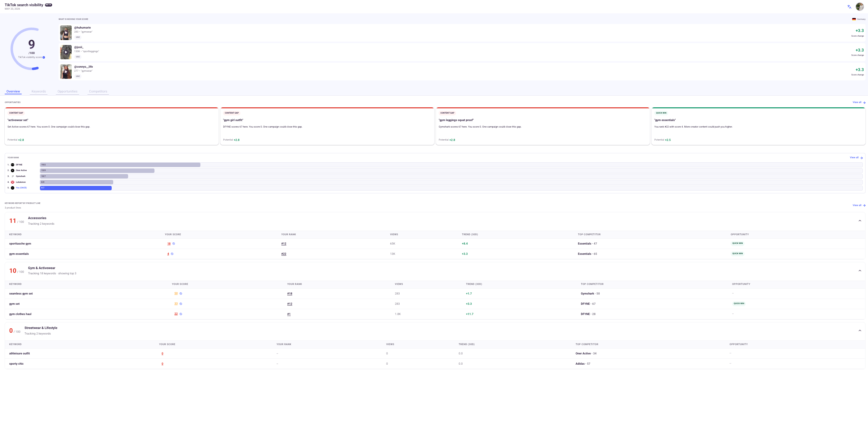Open the Competitors tab
This screenshot has width=868, height=432.
click(x=98, y=91)
